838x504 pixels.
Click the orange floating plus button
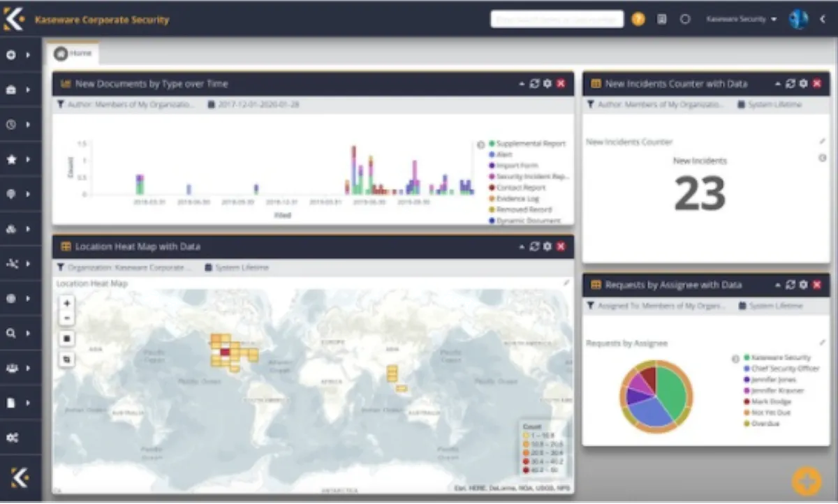pos(806,481)
